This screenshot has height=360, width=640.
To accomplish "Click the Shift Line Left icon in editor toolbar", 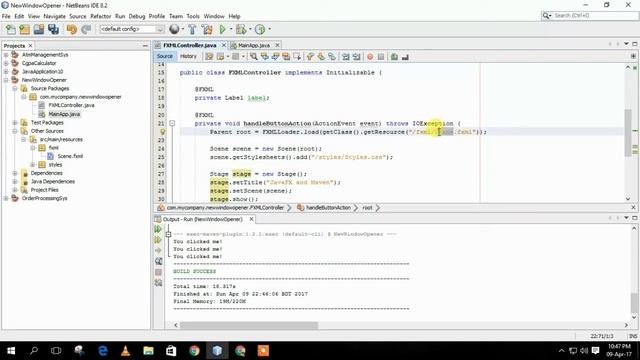I will (x=346, y=57).
